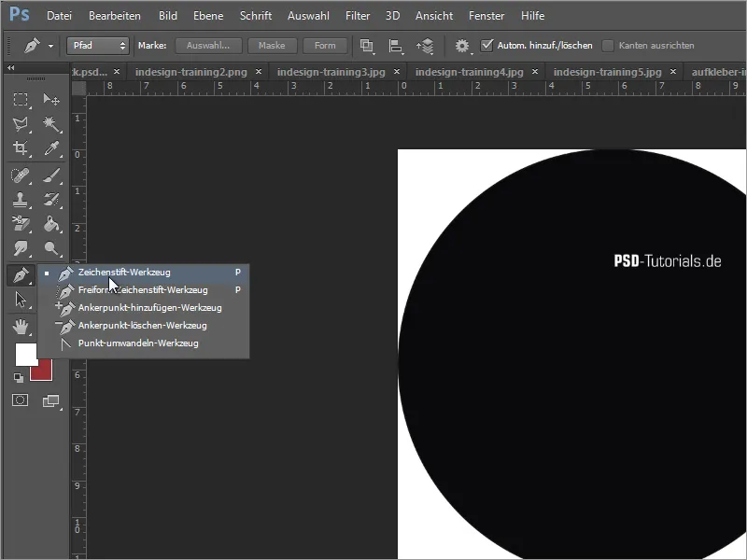Viewport: 747px width, 560px height.
Task: Open the Filter menu
Action: pos(358,16)
